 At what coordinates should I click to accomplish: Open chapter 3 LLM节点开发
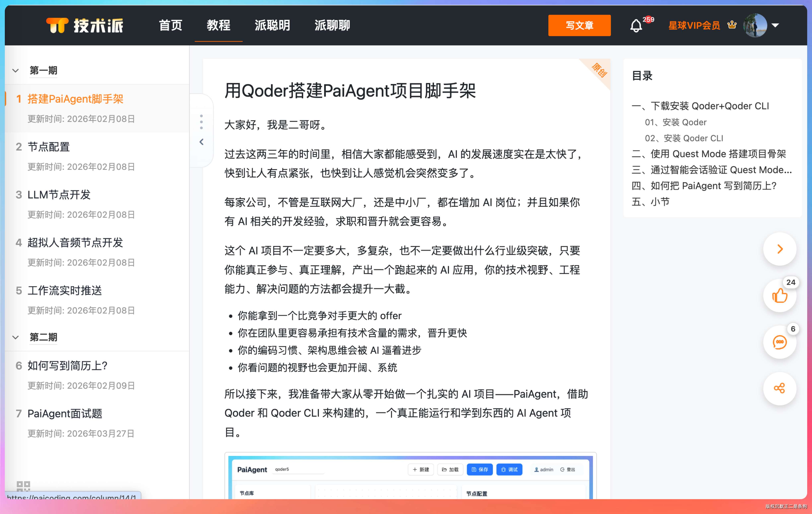[59, 195]
